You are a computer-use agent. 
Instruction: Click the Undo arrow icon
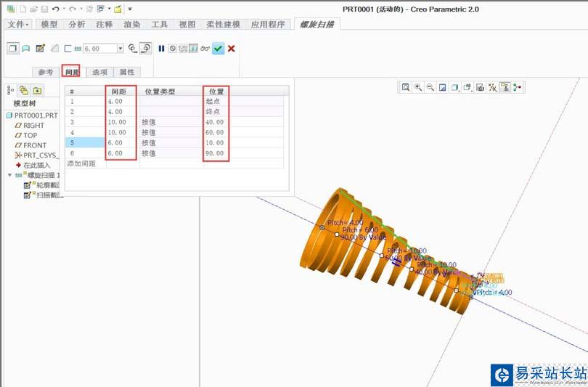tap(55, 9)
